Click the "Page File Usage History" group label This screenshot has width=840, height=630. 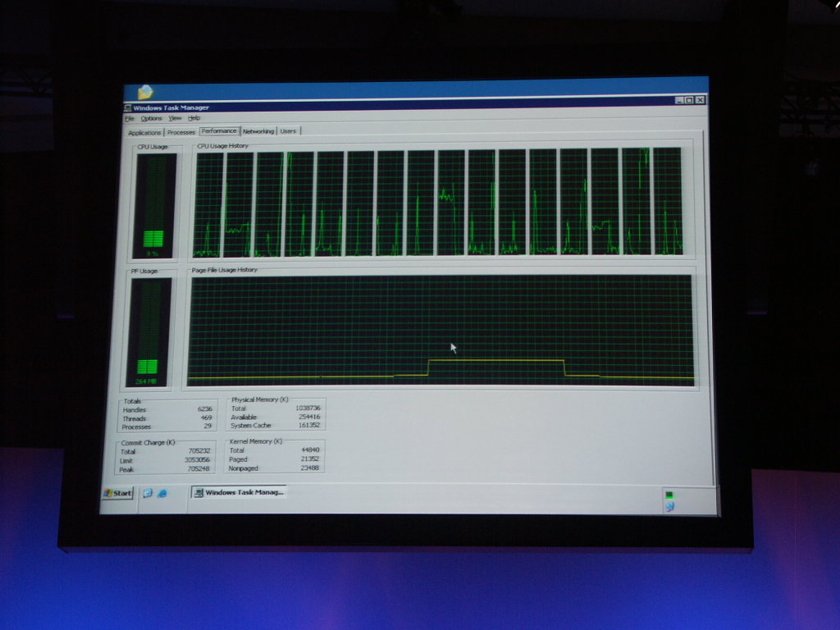pos(225,270)
